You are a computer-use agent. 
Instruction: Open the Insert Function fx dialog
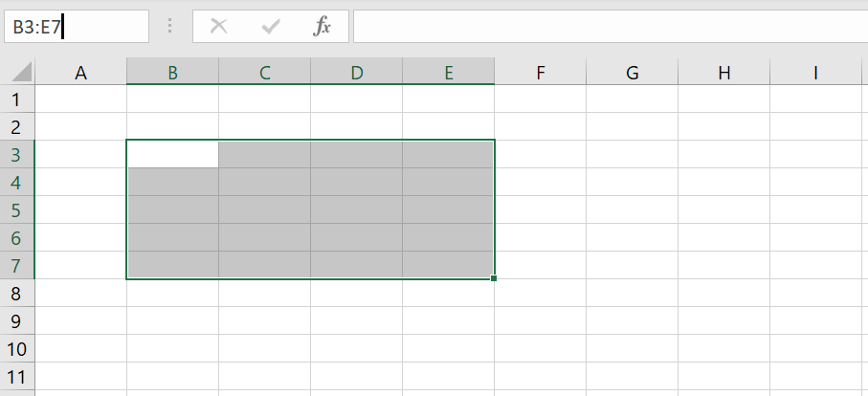(x=323, y=27)
